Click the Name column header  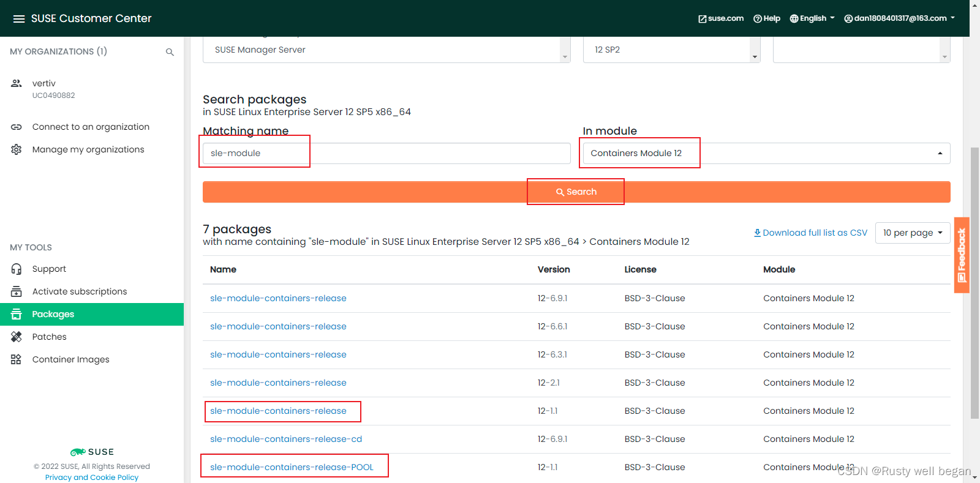(223, 269)
